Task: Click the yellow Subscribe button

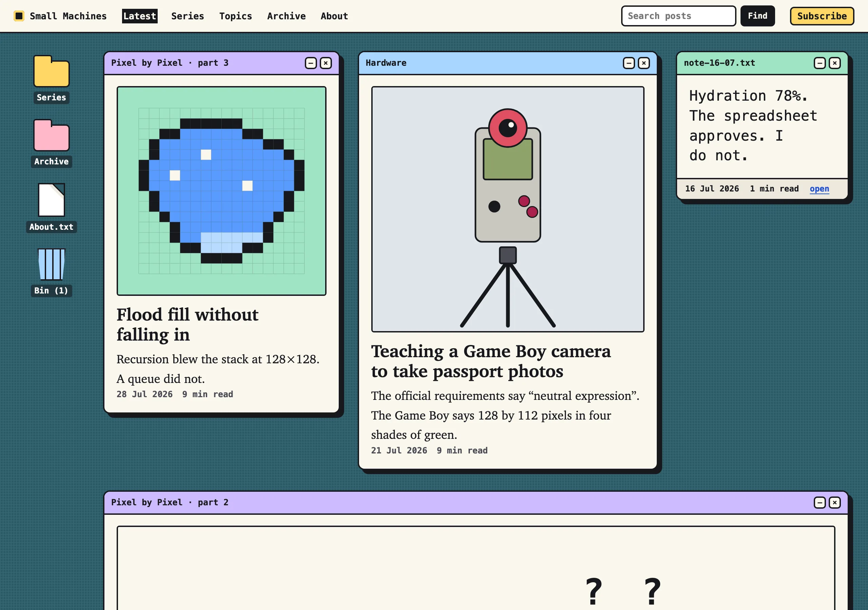Action: pyautogui.click(x=822, y=16)
